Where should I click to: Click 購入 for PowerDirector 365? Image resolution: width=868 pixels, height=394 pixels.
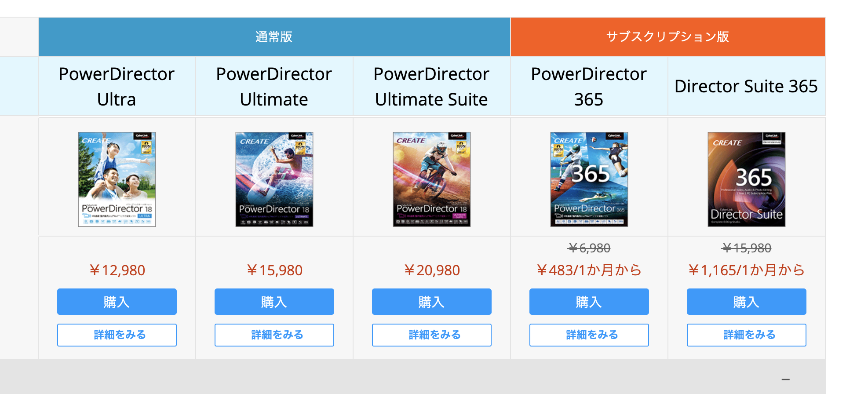click(x=589, y=302)
